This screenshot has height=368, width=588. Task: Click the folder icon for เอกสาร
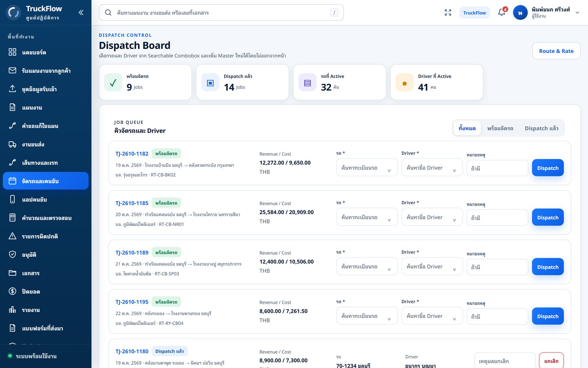pos(12,273)
